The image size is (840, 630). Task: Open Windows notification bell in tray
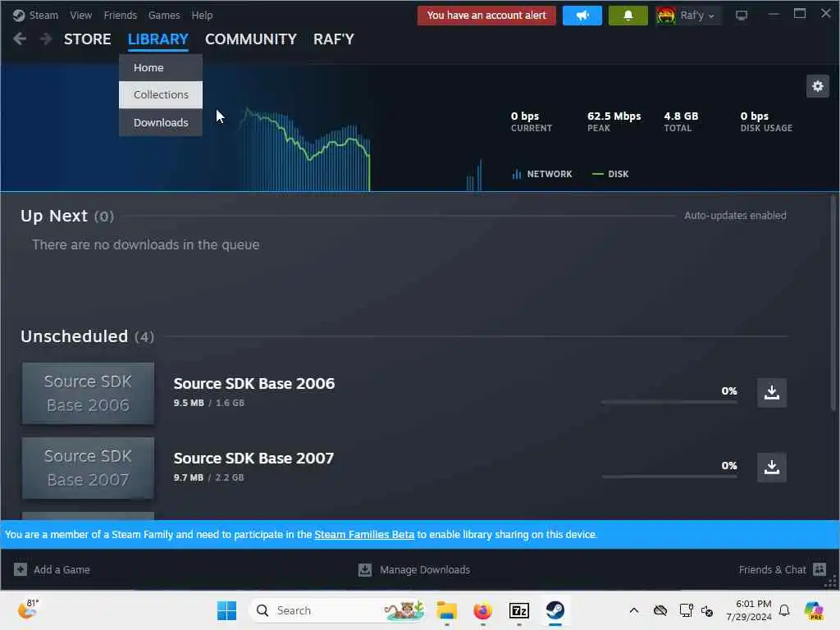pyautogui.click(x=784, y=610)
